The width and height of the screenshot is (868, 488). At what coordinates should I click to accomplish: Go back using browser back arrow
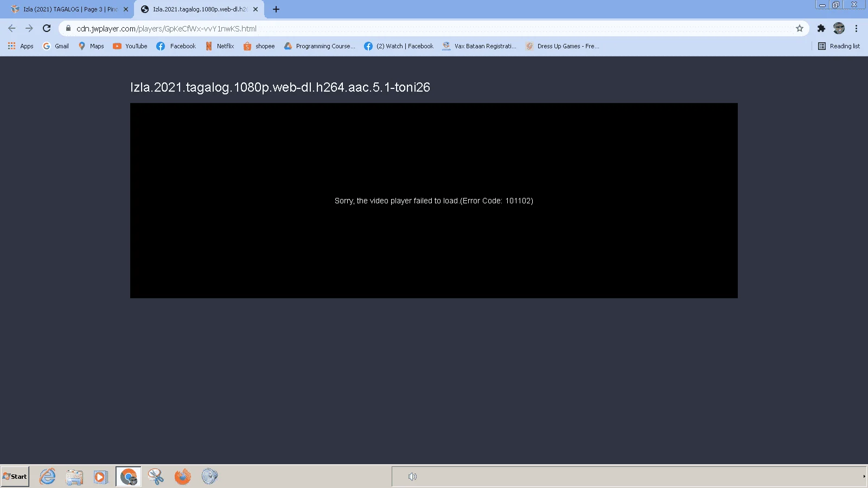click(x=12, y=28)
